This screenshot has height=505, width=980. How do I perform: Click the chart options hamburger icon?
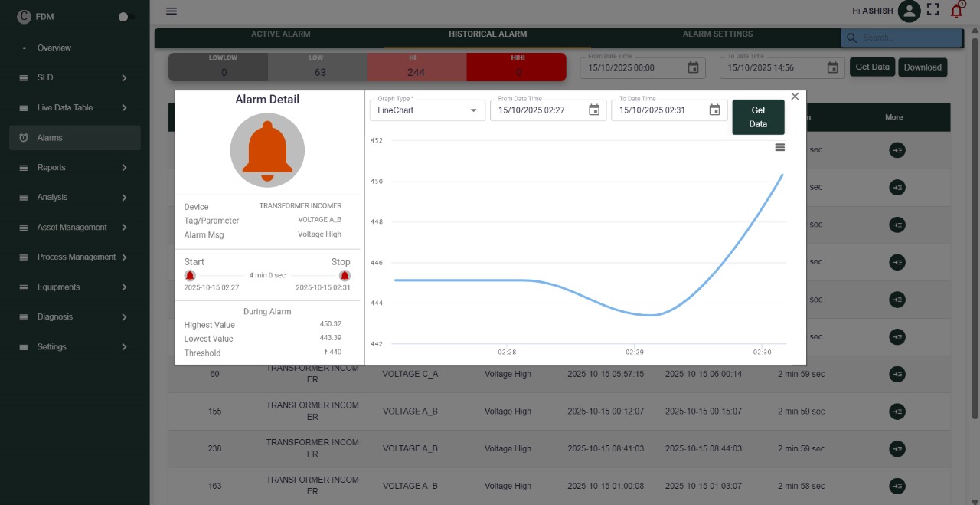(779, 147)
